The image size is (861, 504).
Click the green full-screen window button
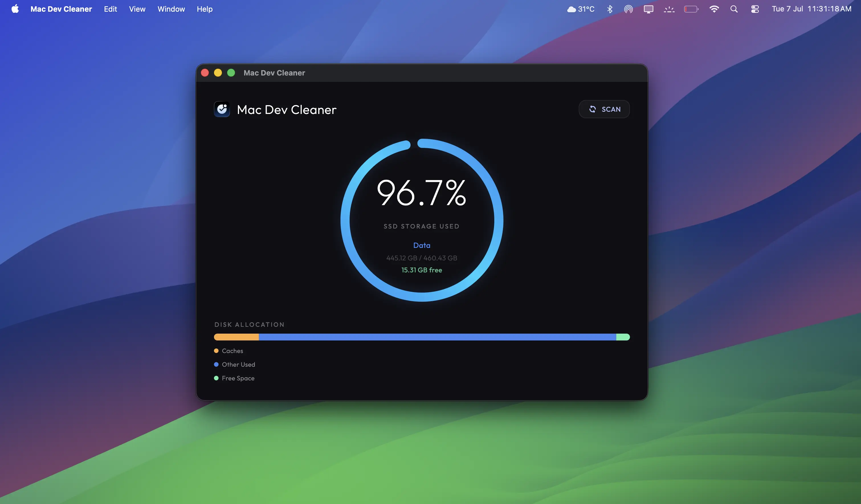231,73
